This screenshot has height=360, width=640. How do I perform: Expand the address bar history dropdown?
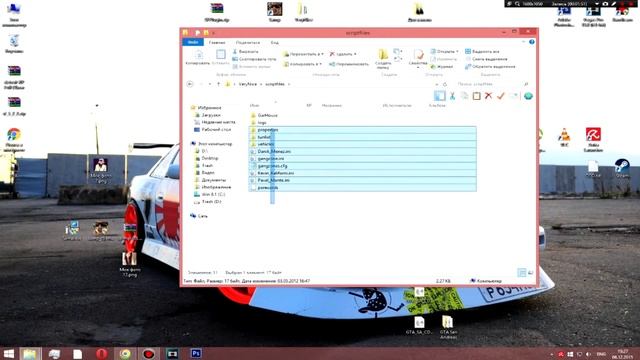[x=437, y=84]
